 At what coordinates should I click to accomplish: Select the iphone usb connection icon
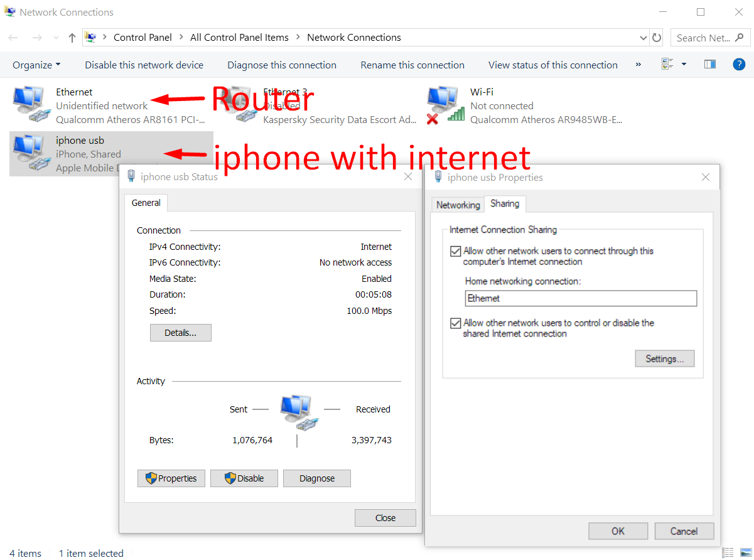[30, 153]
